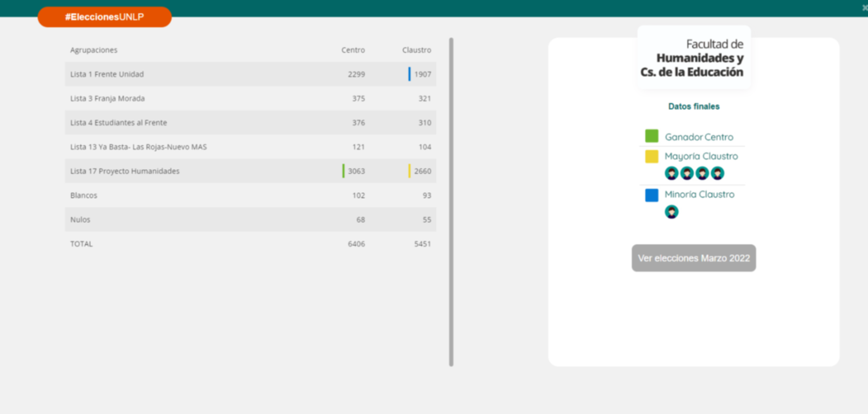
Task: Click the first Mayoría Claustro representative avatar
Action: (671, 173)
